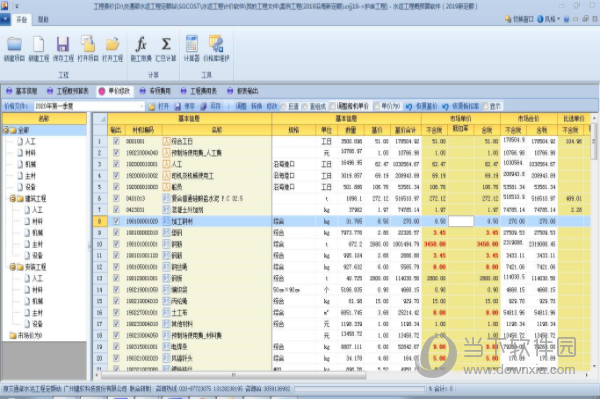
Task: Open the 专项费用 tab
Action: [x=155, y=91]
